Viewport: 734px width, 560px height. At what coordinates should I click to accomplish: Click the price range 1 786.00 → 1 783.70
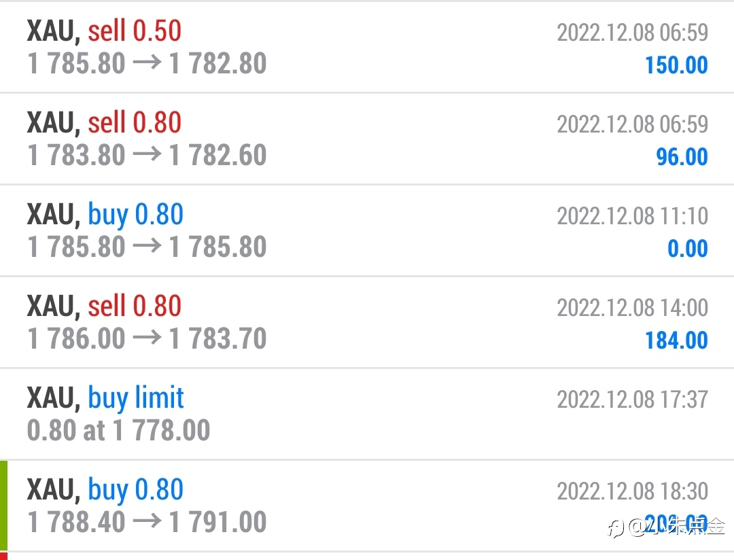(x=147, y=338)
